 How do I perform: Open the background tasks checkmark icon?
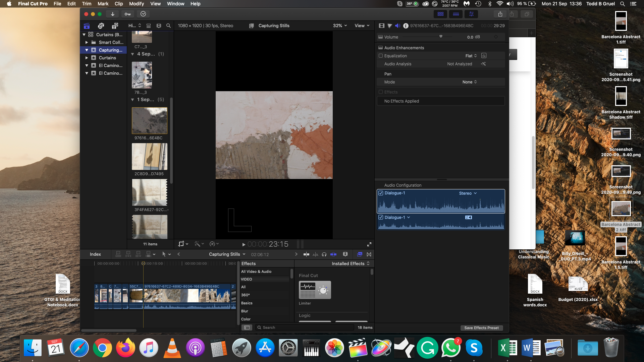[x=143, y=14]
